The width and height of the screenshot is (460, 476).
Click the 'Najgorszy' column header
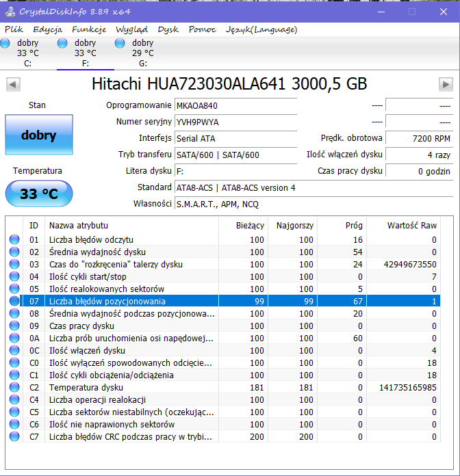(x=292, y=225)
